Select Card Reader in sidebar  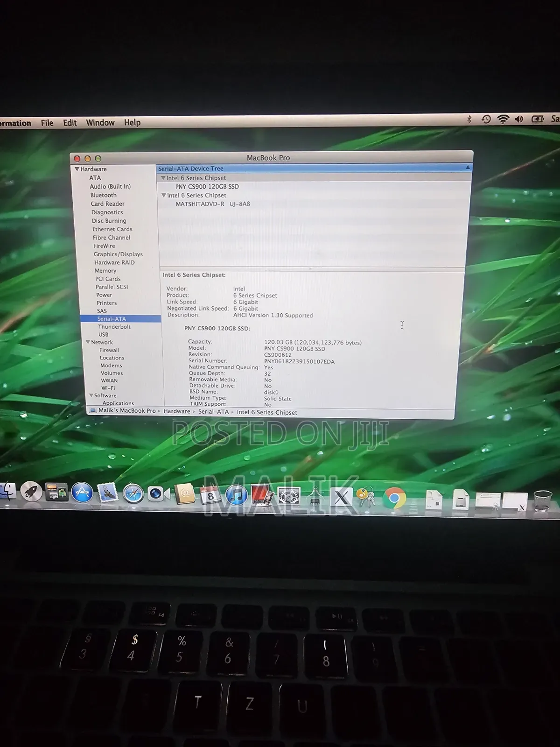pyautogui.click(x=107, y=204)
